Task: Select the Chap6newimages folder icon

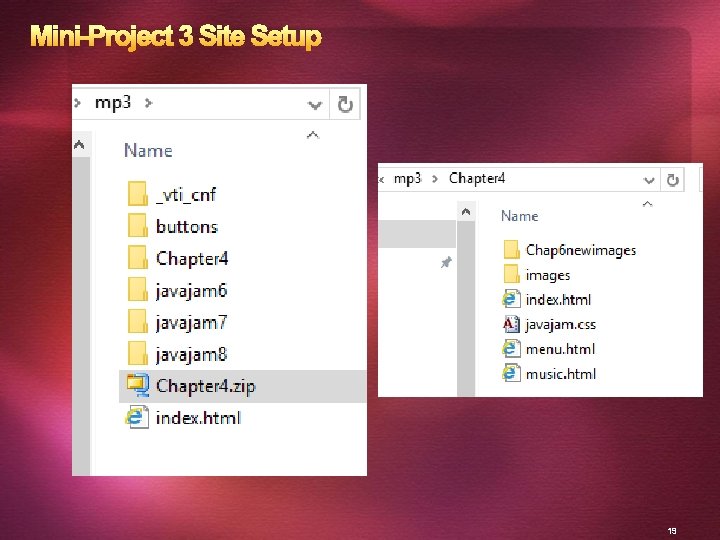Action: pyautogui.click(x=511, y=250)
